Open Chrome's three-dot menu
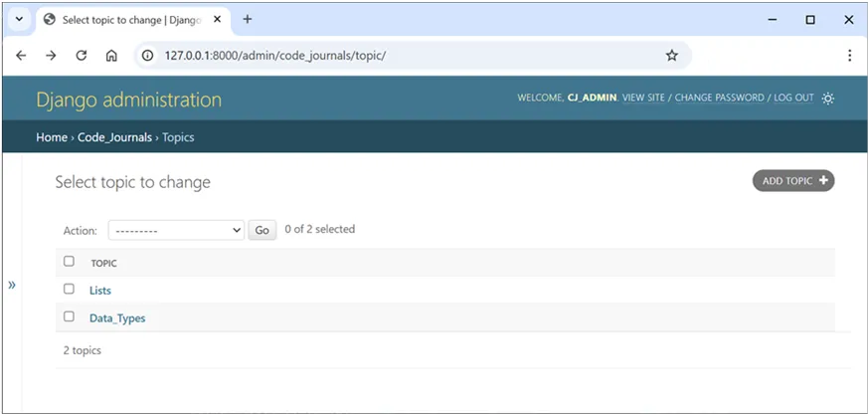Viewport: 868px width, 414px height. (x=850, y=56)
